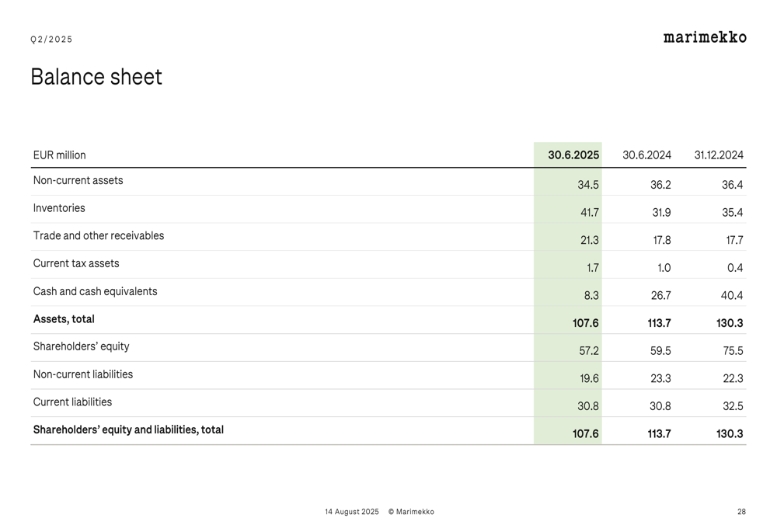Click the Current tax assets value 1.7

(593, 268)
